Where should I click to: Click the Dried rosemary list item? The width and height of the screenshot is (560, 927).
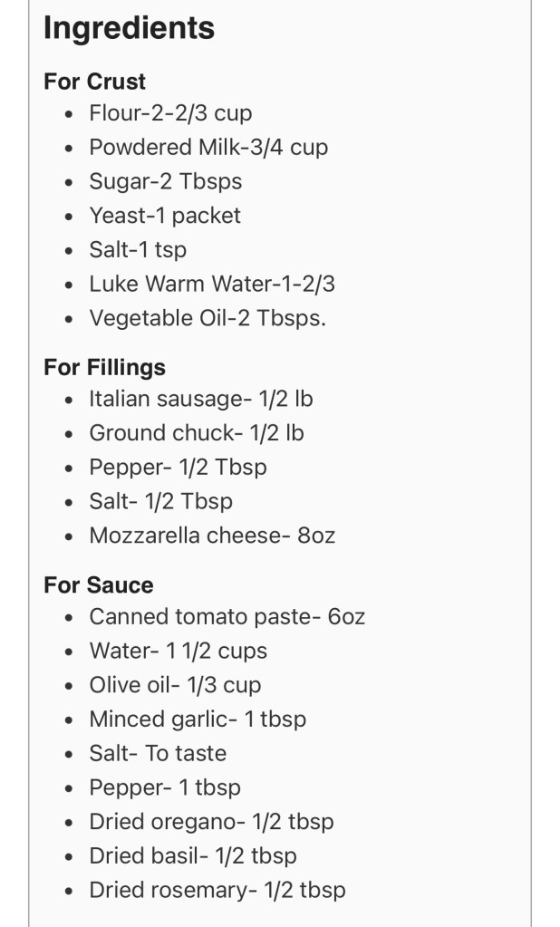[x=217, y=890]
